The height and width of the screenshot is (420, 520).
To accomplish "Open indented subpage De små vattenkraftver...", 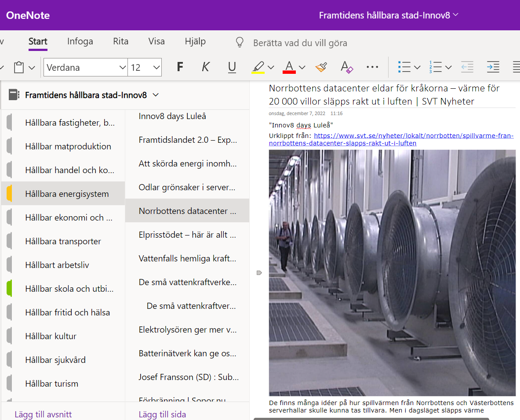I will coord(187,306).
